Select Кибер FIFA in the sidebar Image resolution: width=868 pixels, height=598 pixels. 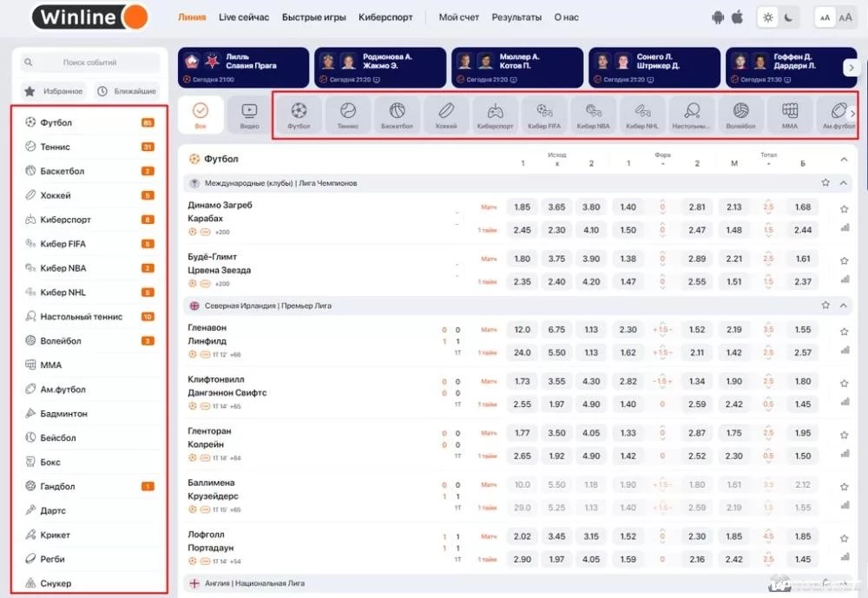[x=89, y=244]
